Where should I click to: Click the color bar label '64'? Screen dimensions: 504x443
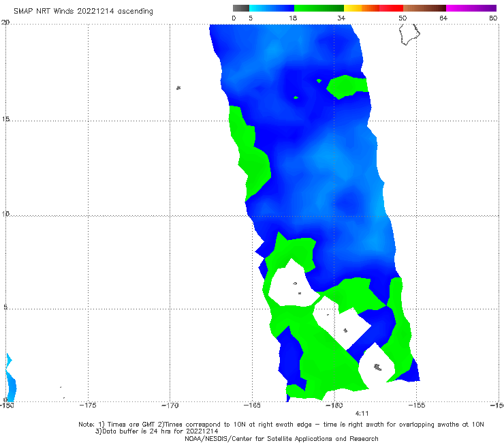click(443, 18)
